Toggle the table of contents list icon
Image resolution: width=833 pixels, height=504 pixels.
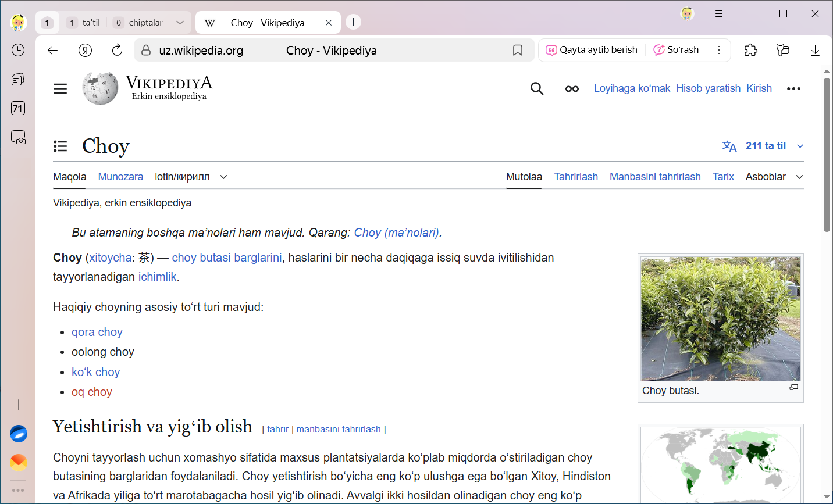(60, 146)
